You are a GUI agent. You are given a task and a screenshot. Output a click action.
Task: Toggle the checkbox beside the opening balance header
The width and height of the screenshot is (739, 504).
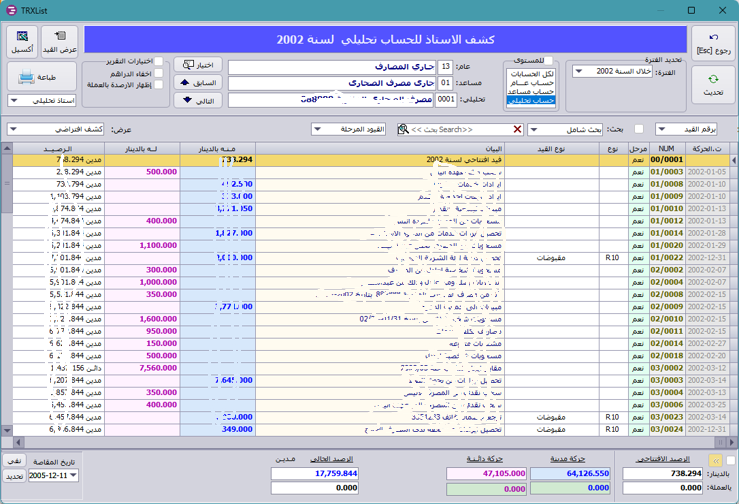[x=731, y=460]
